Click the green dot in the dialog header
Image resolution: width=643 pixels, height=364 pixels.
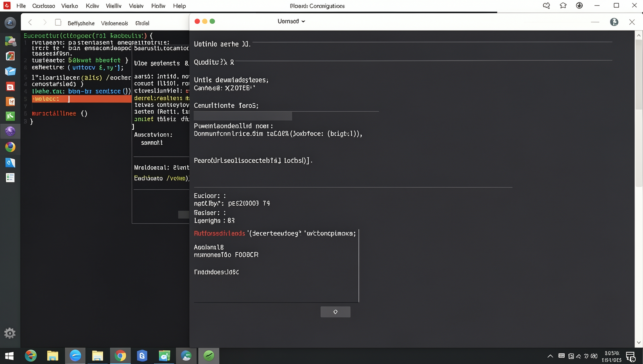click(x=212, y=21)
